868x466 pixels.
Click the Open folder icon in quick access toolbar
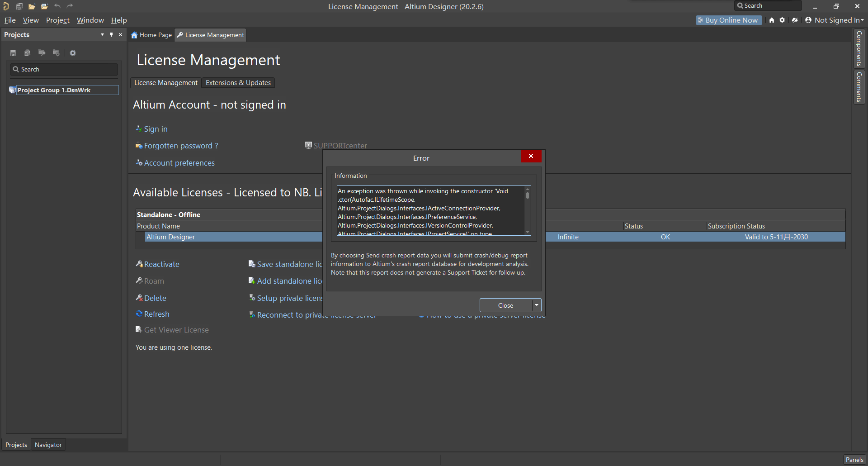point(32,6)
